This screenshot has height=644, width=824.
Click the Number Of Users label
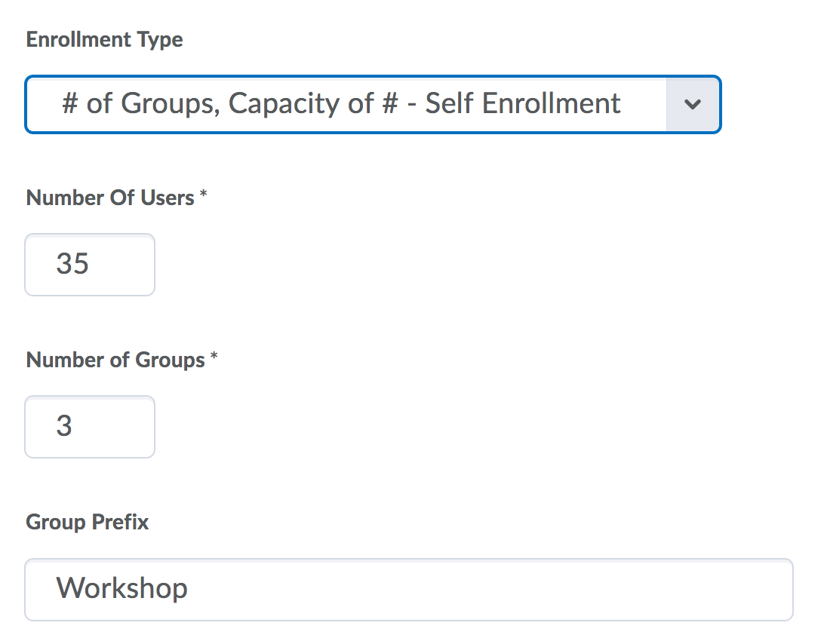[x=110, y=198]
